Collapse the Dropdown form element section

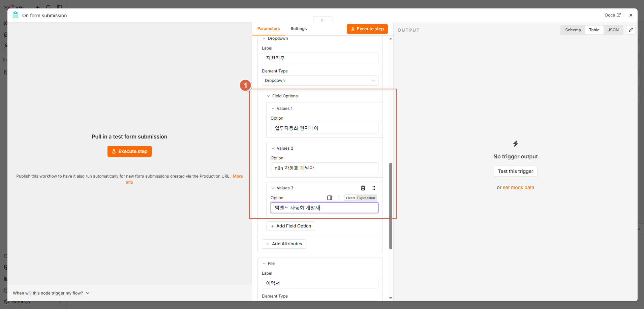264,38
